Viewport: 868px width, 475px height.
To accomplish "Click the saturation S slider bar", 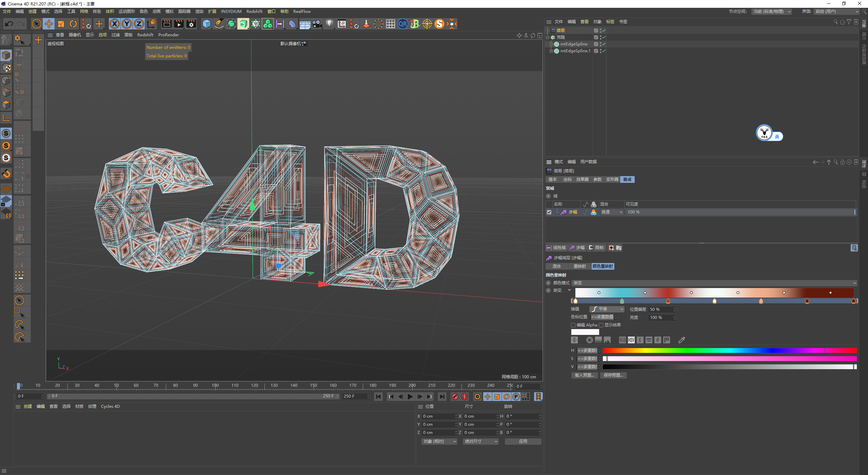I will click(x=730, y=359).
